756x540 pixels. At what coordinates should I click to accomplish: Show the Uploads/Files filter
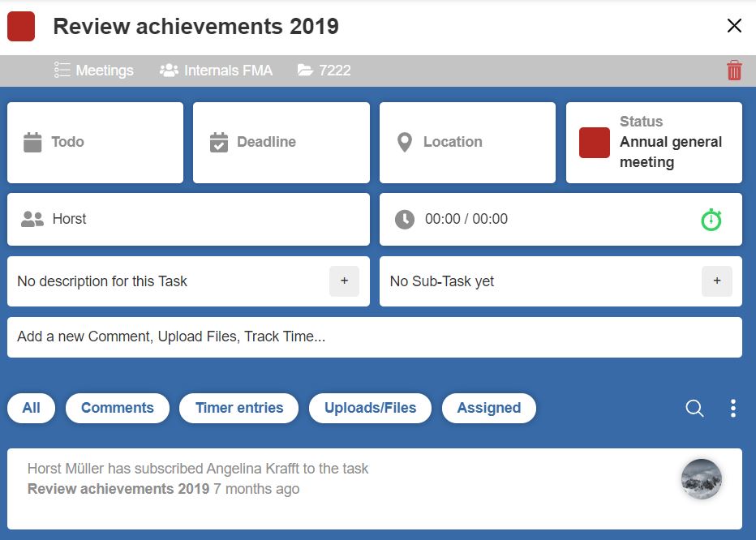pos(370,408)
